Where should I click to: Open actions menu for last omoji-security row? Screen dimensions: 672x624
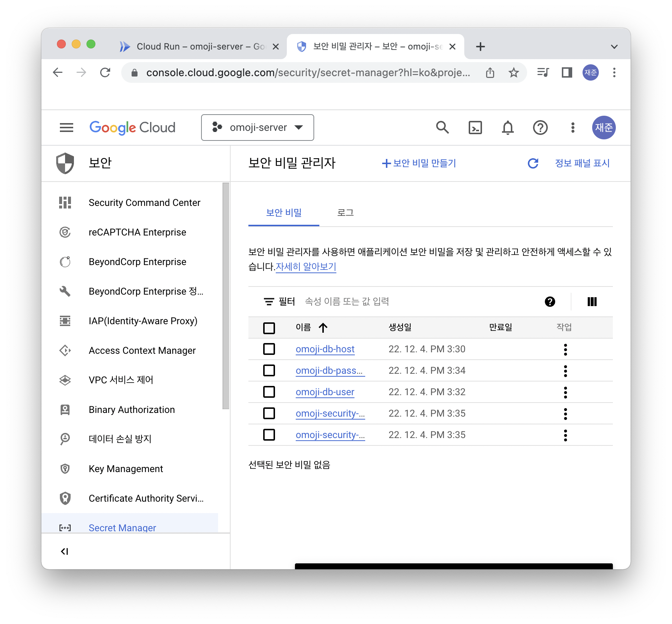pos(566,435)
